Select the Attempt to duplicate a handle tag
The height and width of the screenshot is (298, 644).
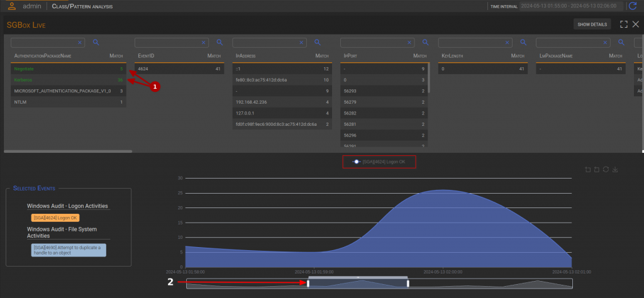pyautogui.click(x=69, y=250)
